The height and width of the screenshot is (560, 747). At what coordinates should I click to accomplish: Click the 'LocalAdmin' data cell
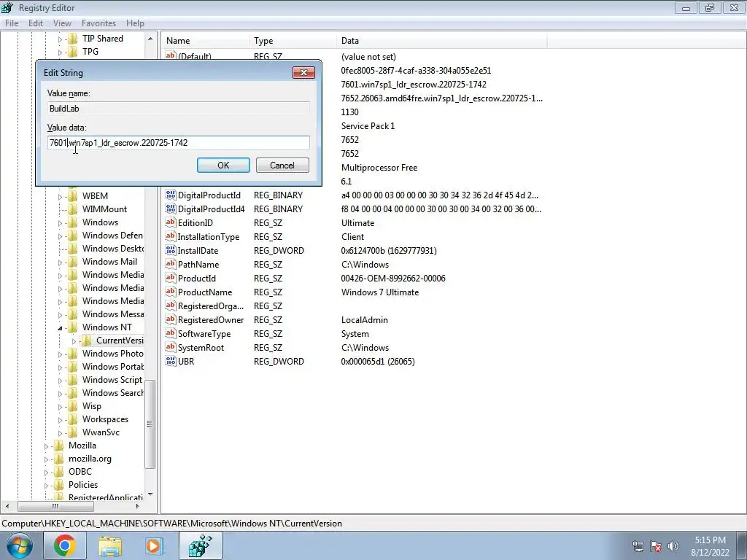point(365,320)
